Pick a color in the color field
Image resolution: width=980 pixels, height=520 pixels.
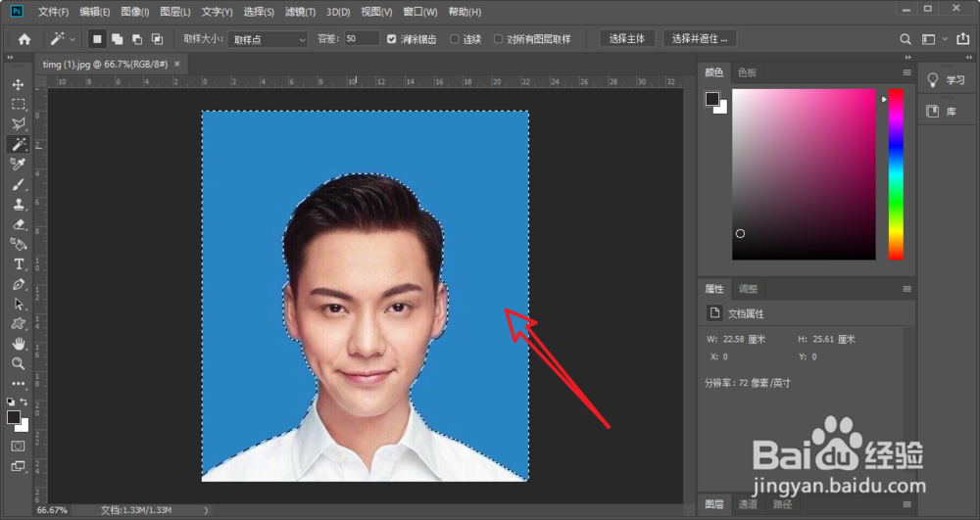click(x=804, y=174)
